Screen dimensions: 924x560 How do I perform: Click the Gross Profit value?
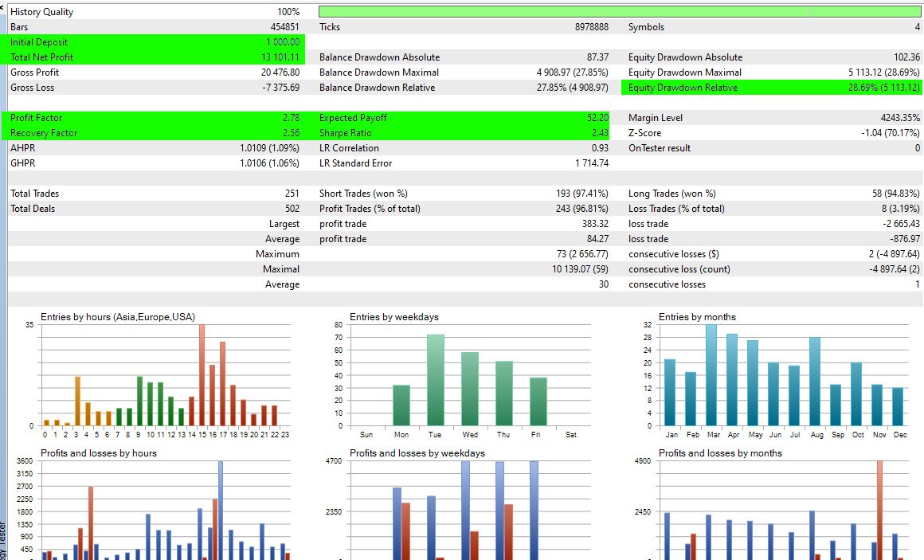coord(279,72)
